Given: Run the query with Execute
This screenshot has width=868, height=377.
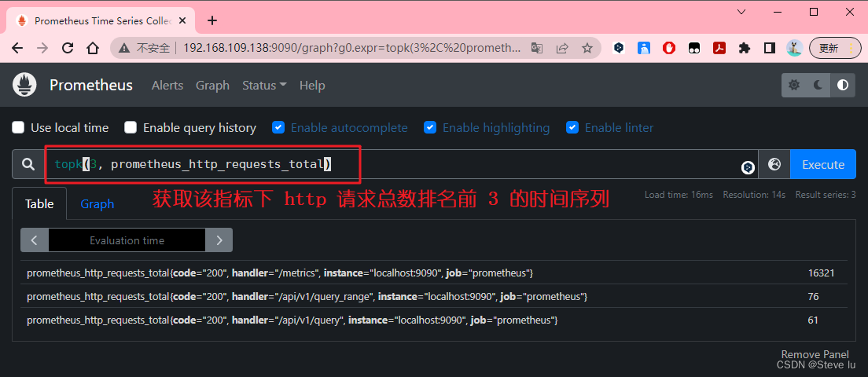Looking at the screenshot, I should pyautogui.click(x=823, y=164).
